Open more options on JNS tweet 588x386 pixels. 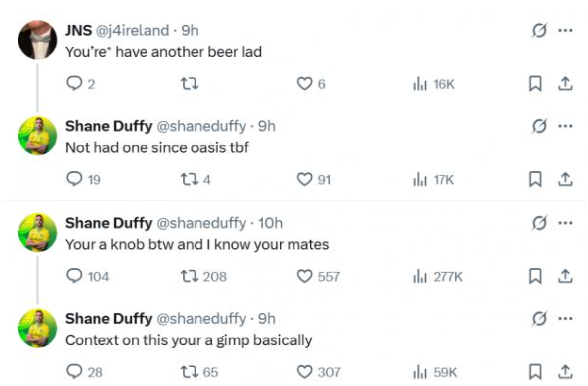click(x=565, y=31)
